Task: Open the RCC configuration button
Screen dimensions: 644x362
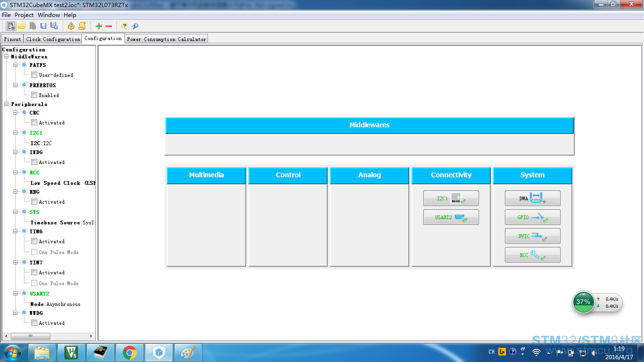Action: (533, 255)
